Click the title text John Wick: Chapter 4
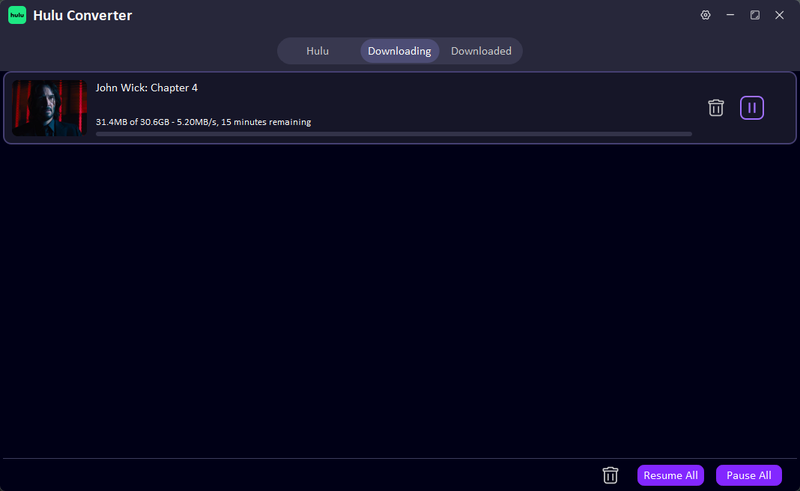 click(x=146, y=88)
